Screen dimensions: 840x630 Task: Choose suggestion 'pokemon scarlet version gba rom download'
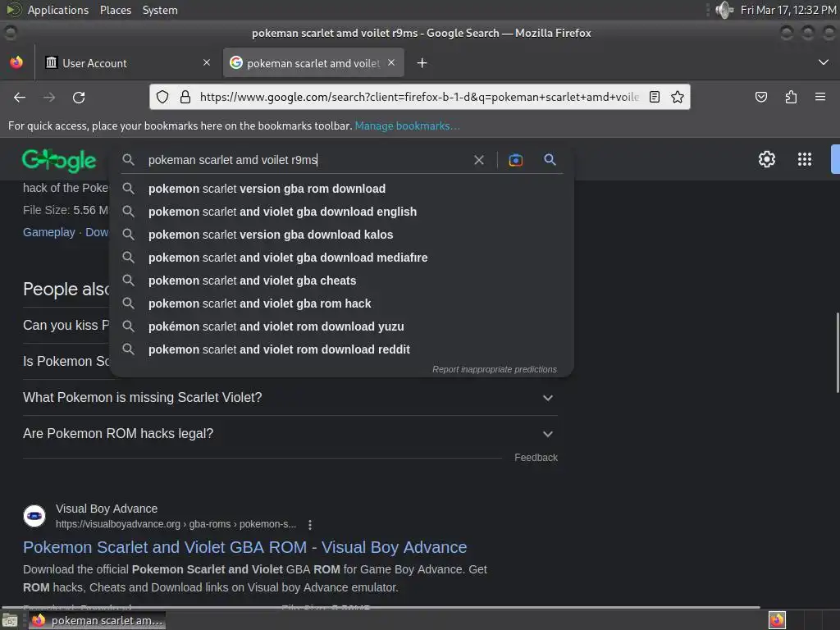342,189
